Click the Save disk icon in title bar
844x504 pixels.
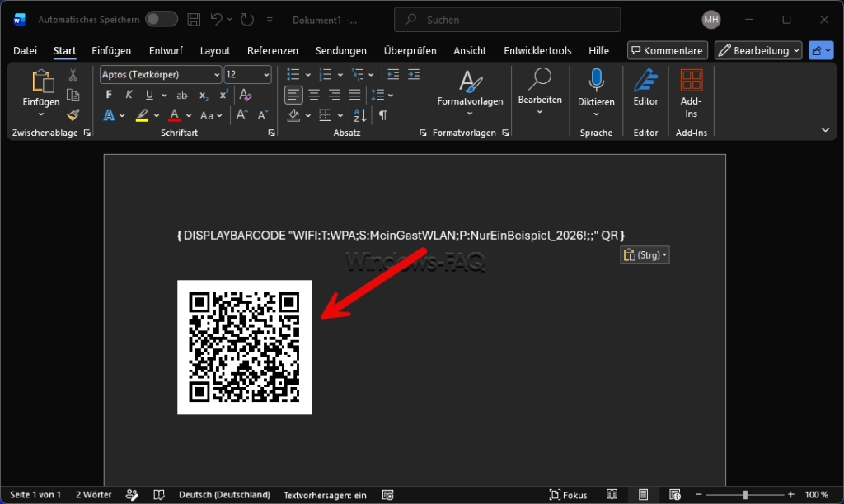pos(194,20)
